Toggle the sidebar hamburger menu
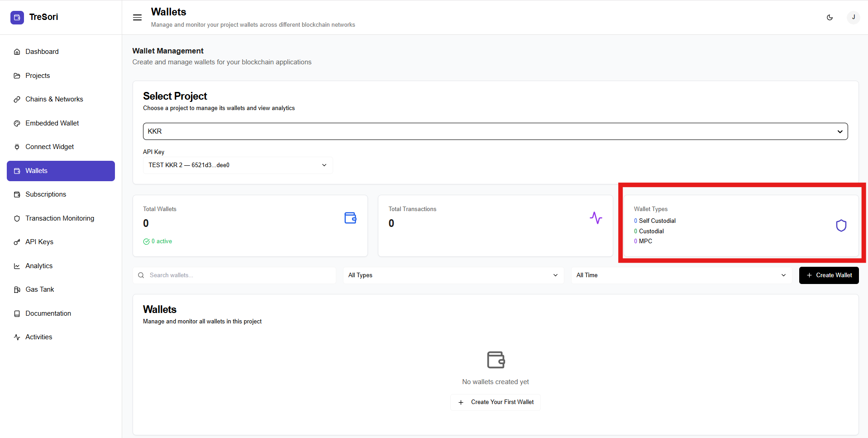The image size is (868, 438). 137,18
